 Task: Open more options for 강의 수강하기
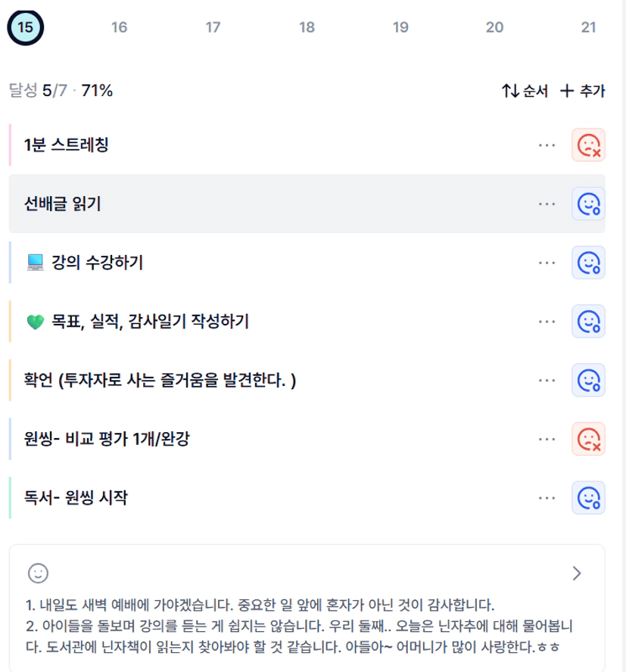tap(547, 262)
